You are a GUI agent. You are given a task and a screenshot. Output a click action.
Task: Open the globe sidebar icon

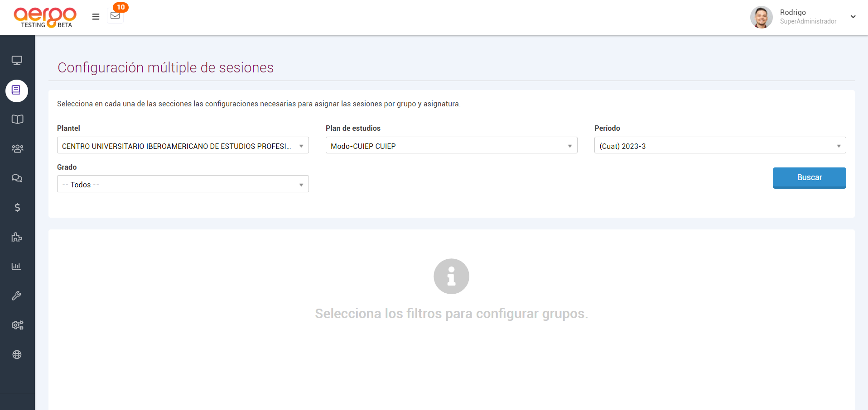[17, 355]
